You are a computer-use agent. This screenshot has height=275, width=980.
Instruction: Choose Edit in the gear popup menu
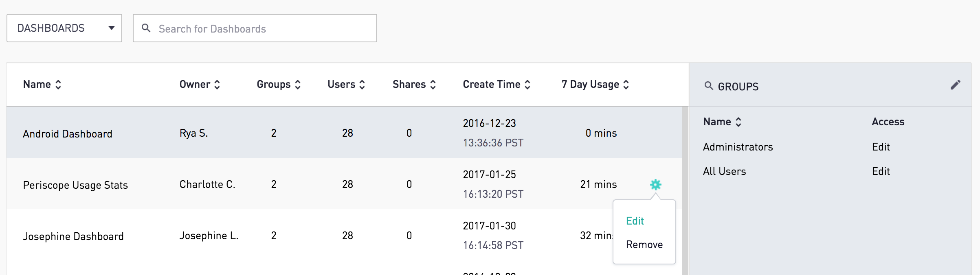(635, 221)
